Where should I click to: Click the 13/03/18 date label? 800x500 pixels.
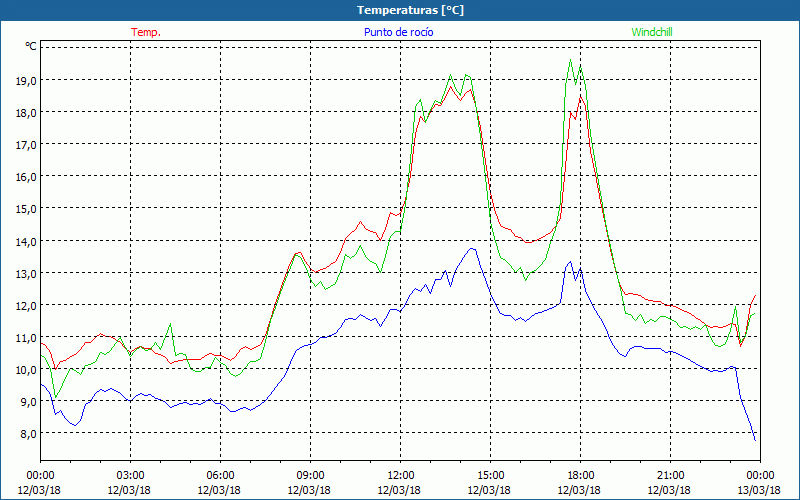pos(759,490)
